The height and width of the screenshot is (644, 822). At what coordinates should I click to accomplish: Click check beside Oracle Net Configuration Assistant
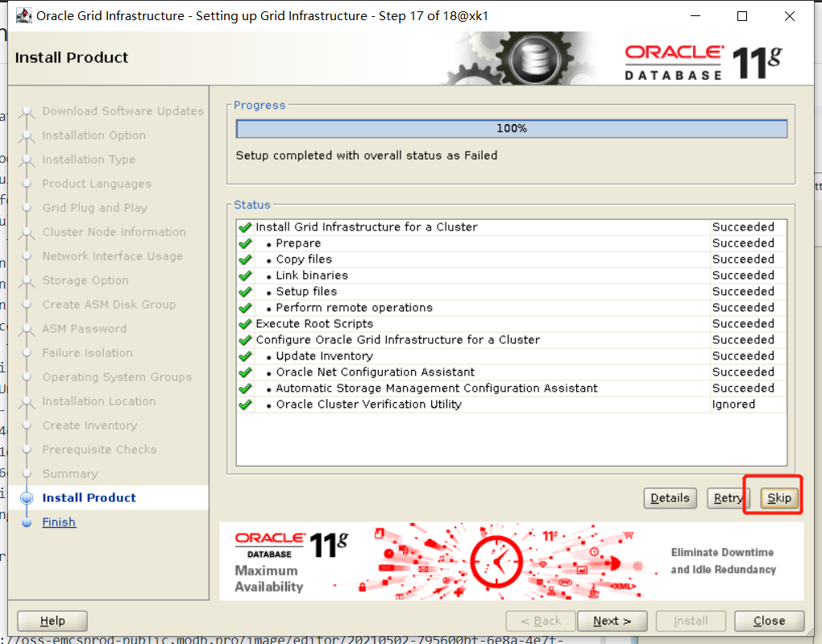[245, 373]
